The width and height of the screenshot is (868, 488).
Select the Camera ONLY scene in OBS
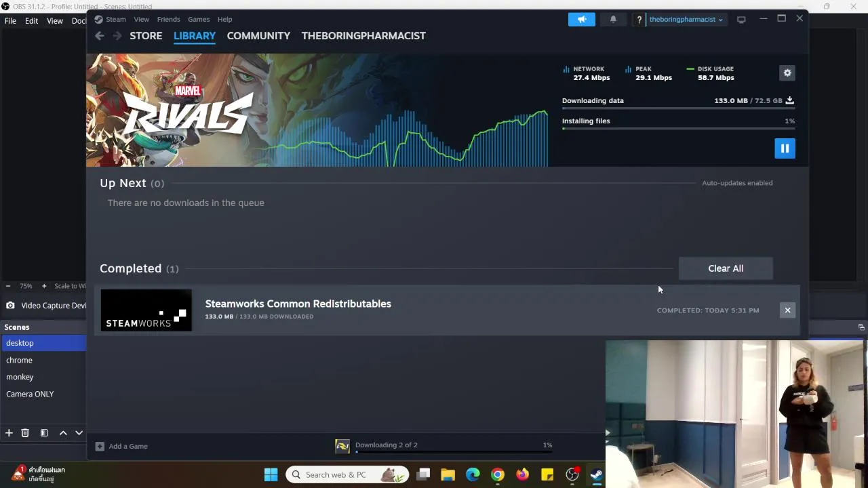click(43, 394)
